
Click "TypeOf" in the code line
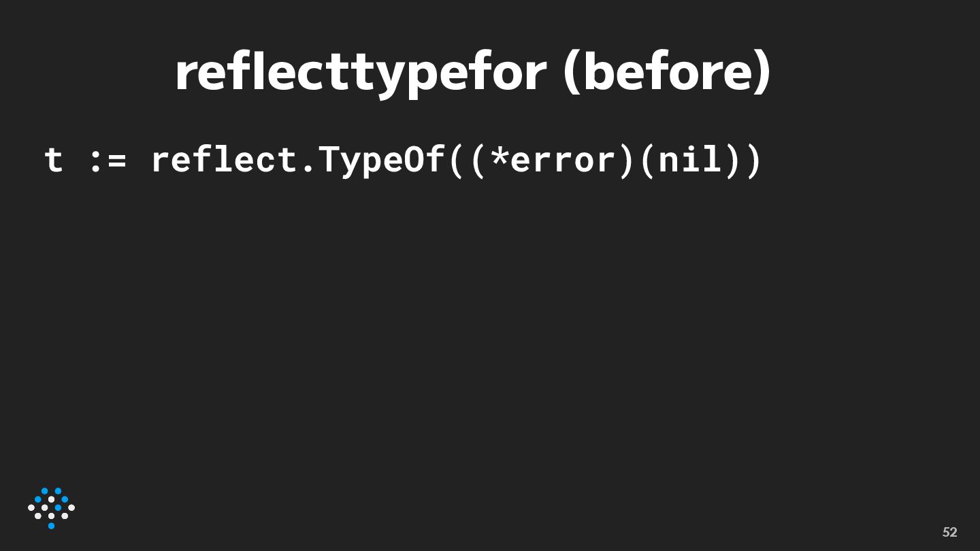[x=381, y=161]
